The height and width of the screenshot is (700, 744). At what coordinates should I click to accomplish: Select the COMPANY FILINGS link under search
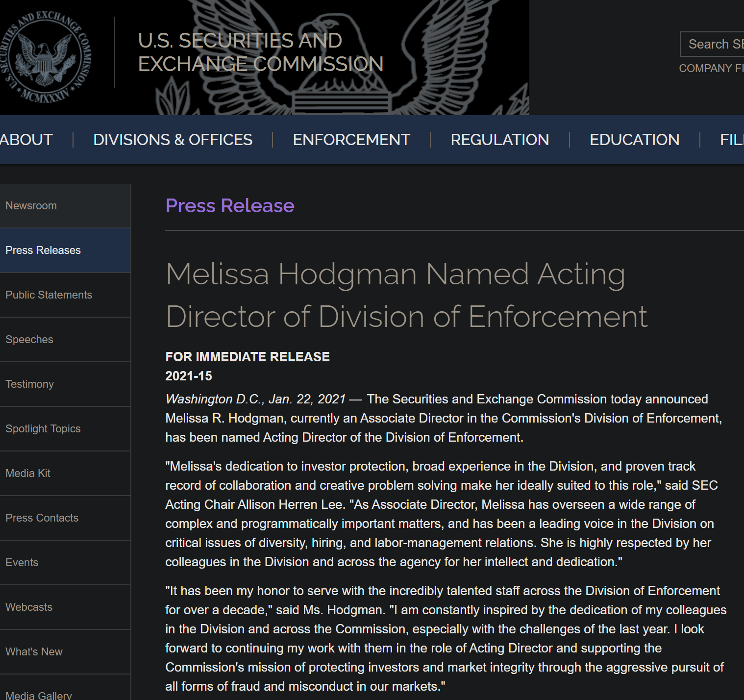tap(711, 68)
